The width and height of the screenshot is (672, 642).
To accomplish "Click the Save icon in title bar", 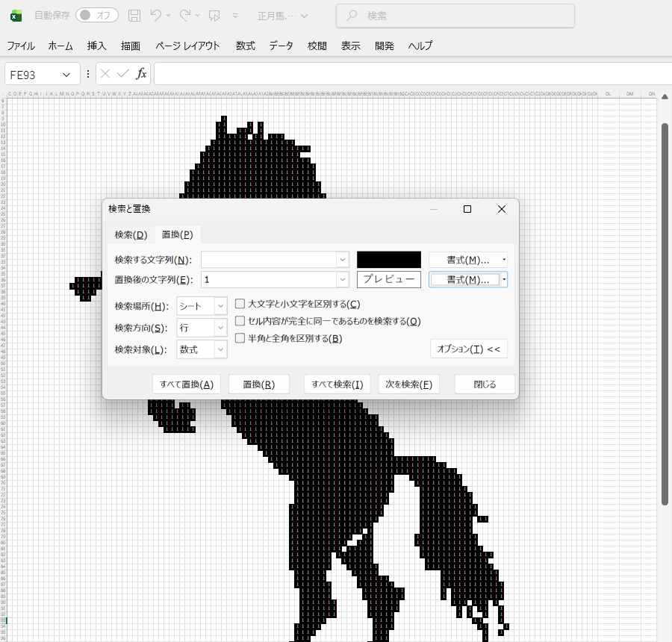I will point(134,16).
